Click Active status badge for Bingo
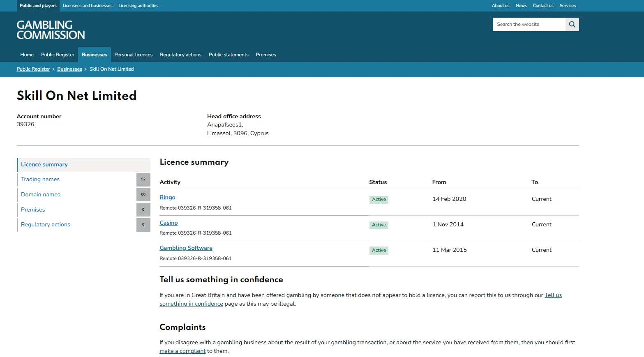Image resolution: width=644 pixels, height=357 pixels. point(379,200)
